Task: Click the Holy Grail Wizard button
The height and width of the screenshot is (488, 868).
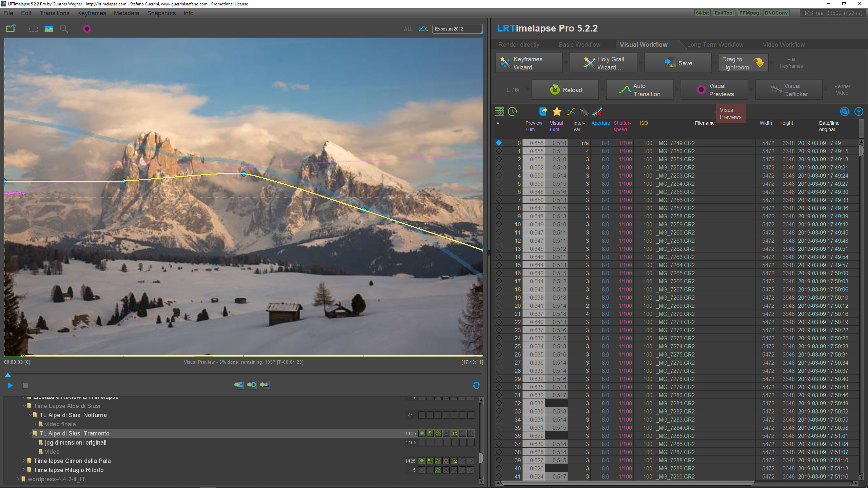Action: [x=603, y=63]
